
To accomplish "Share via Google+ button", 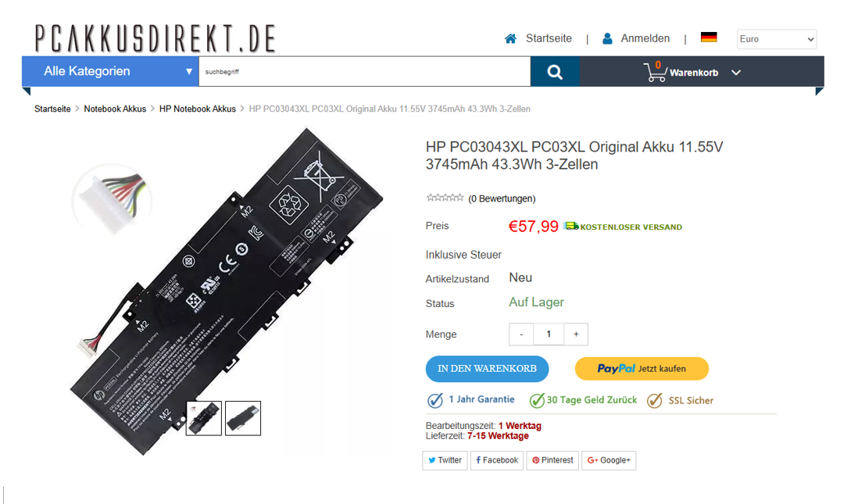I will (609, 460).
